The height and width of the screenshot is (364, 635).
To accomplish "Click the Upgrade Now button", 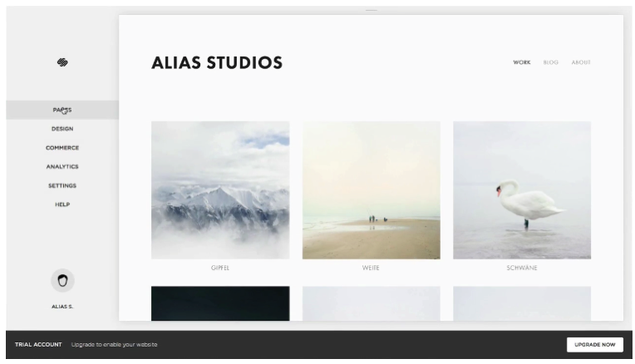I will pos(594,345).
